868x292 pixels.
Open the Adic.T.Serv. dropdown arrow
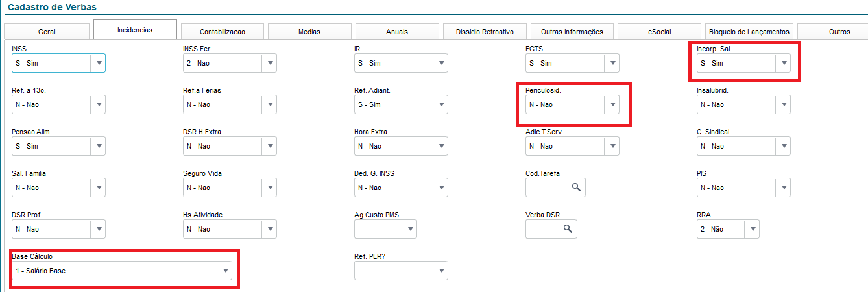[612, 146]
